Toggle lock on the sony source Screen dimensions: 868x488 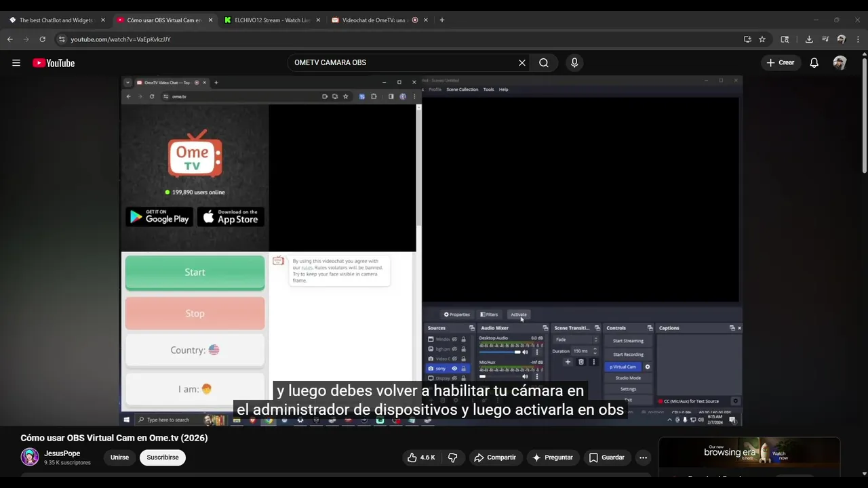click(x=464, y=369)
